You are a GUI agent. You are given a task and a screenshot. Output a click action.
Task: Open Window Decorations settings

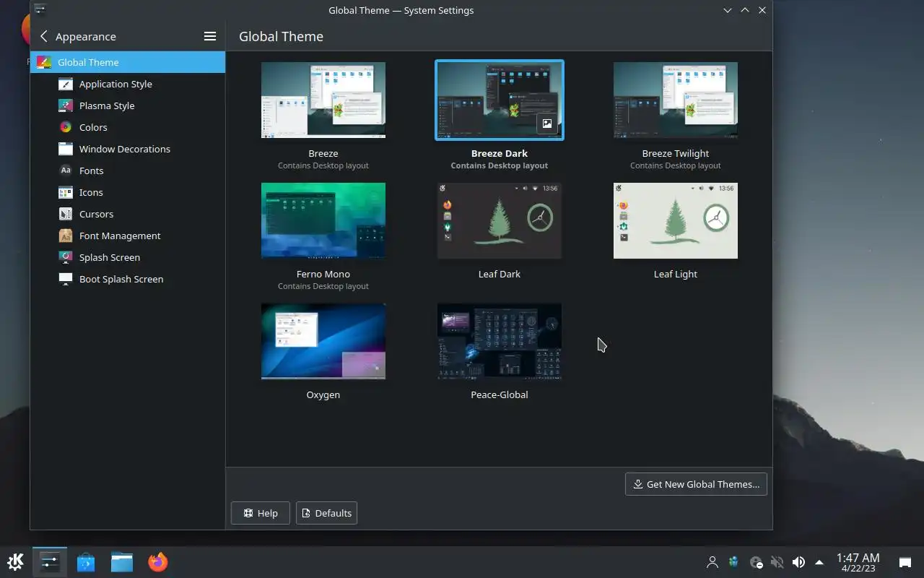pyautogui.click(x=128, y=149)
